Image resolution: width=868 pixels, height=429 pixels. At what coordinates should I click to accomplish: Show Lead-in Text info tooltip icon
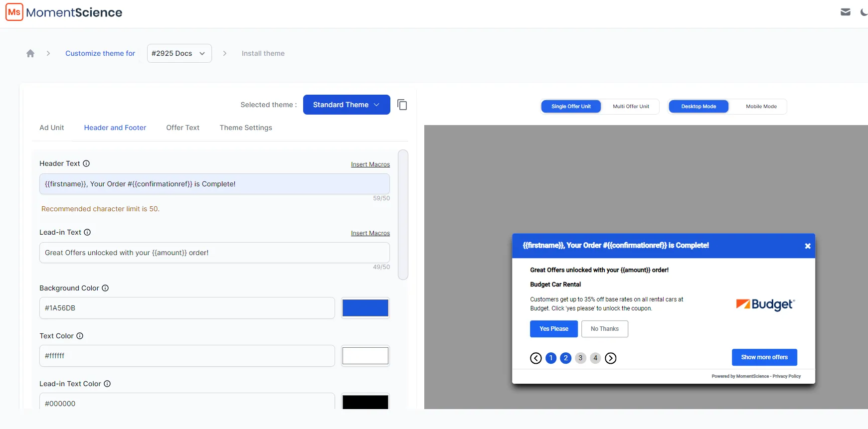[x=87, y=232]
